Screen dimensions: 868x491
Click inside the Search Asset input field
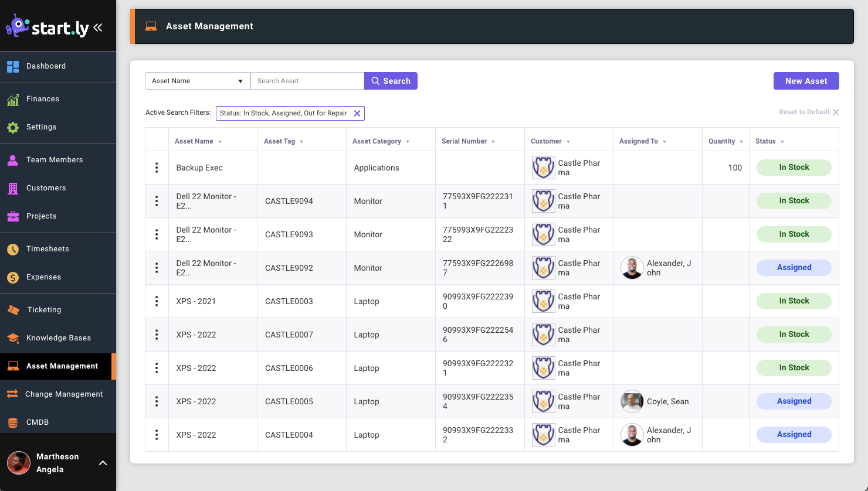(307, 80)
